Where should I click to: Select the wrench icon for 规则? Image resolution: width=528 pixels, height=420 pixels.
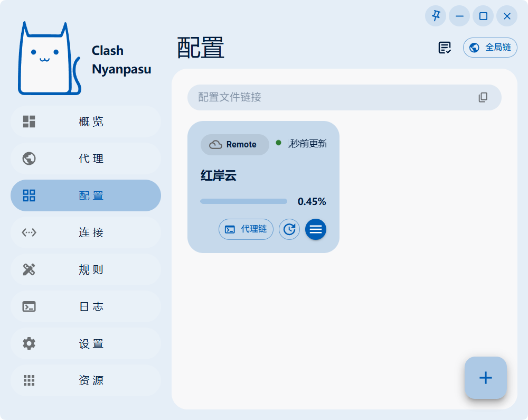[x=29, y=269]
